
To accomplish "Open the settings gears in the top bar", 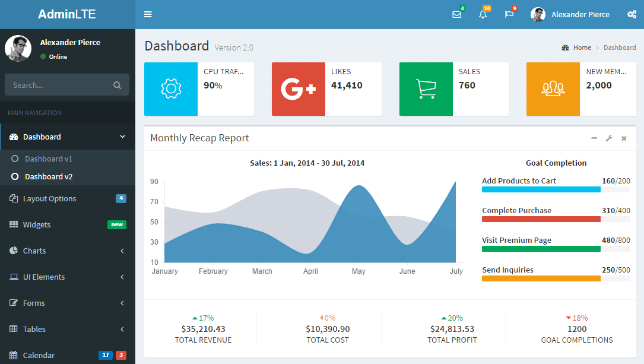I will [632, 14].
